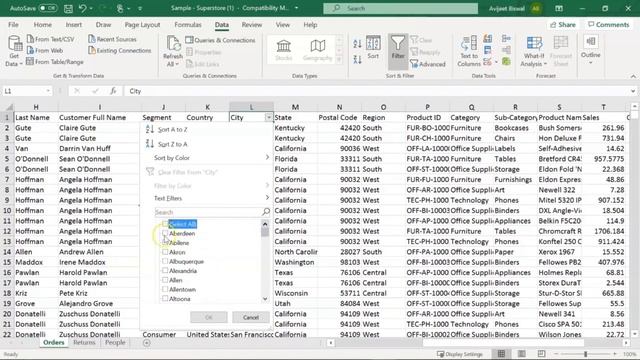Click the Save icon in title bar
This screenshot has height=360, width=640.
pyautogui.click(x=68, y=8)
